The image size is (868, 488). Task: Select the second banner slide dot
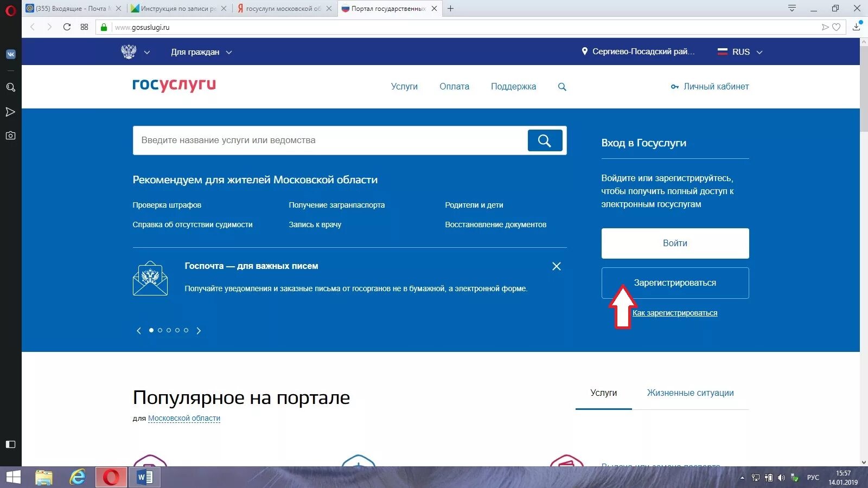pyautogui.click(x=160, y=330)
